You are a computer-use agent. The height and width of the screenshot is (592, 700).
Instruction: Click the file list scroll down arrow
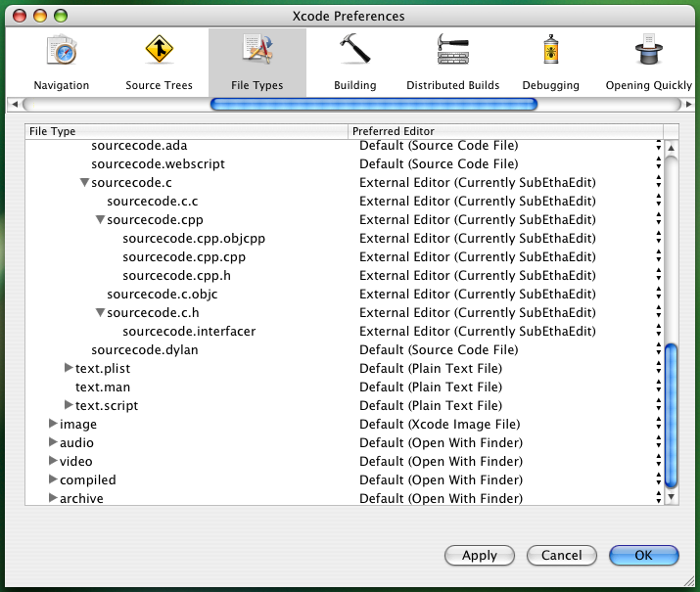671,496
